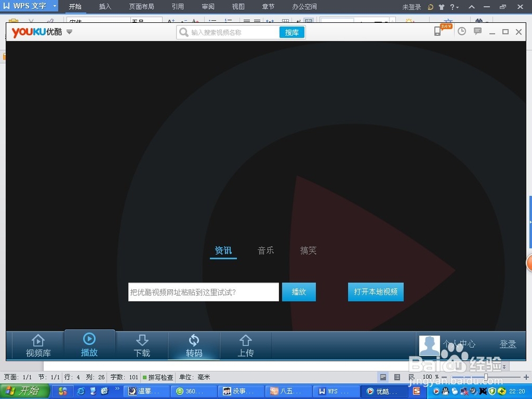Collapse the WPS ribbon with the chevron
Screen dimensions: 532x399
click(x=471, y=7)
